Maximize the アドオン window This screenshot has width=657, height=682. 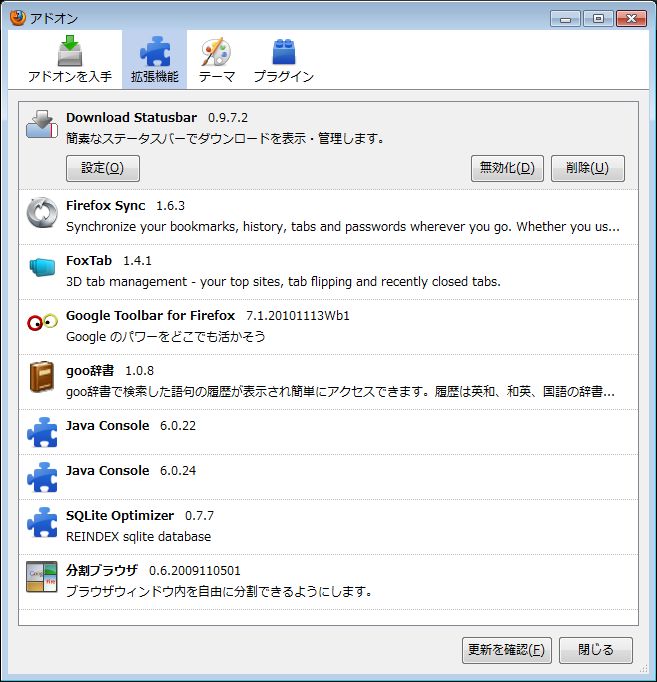(x=598, y=19)
